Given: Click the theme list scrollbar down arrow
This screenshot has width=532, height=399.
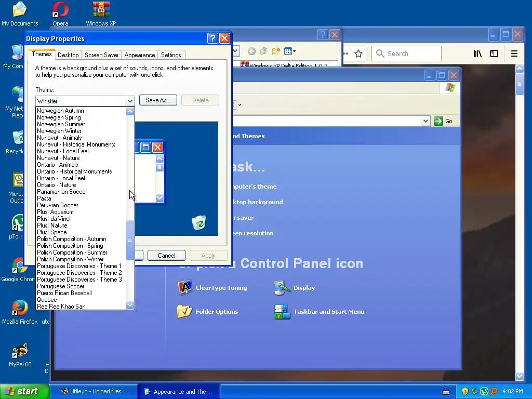Looking at the screenshot, I should coord(130,305).
